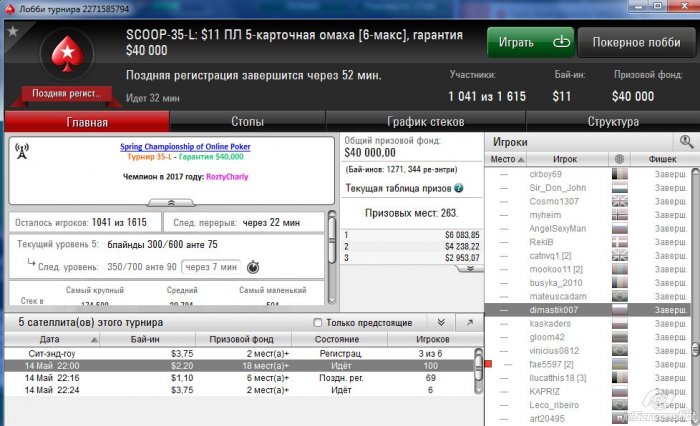Collapse the tournament info banner with up chevron
This screenshot has height=426, width=700.
coord(171,203)
